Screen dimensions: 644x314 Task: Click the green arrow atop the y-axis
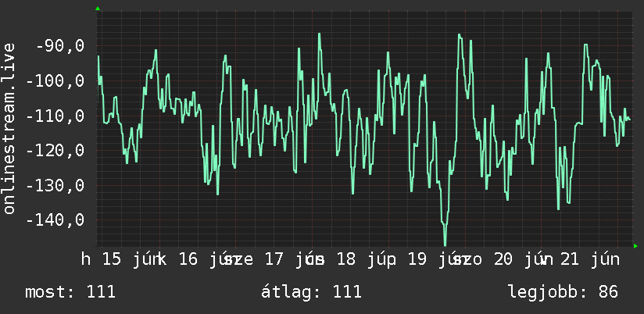(98, 9)
